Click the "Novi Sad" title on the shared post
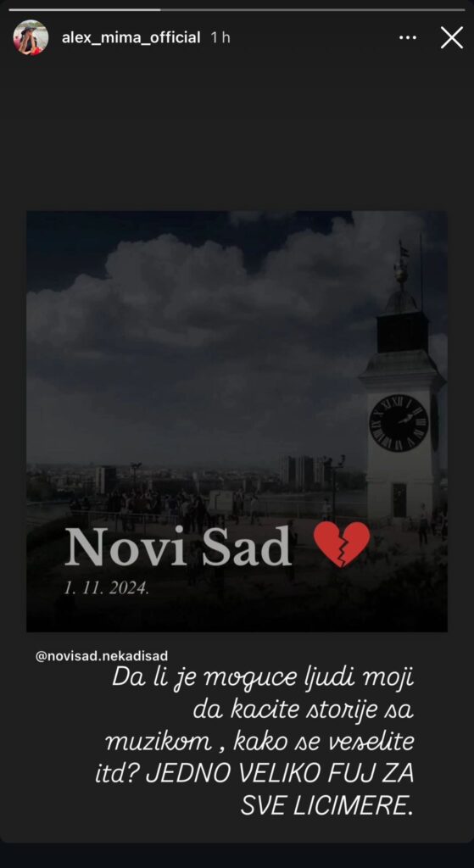Viewport: 474px width, 868px height. [x=178, y=546]
